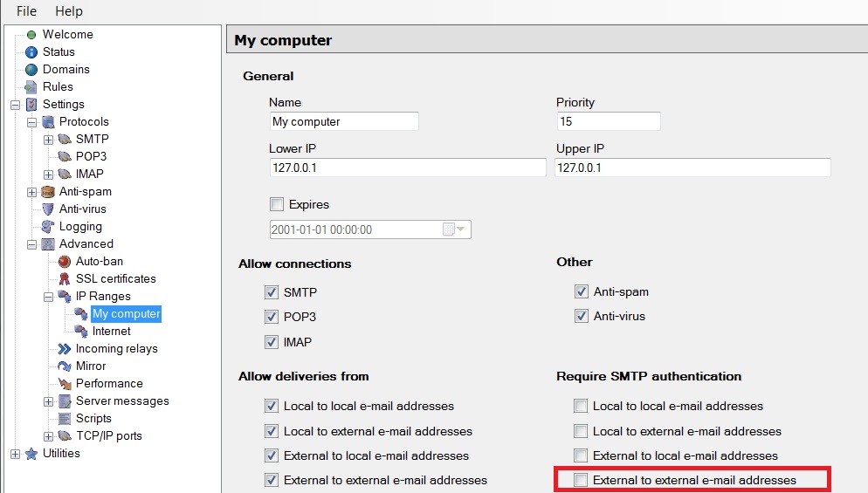868x493 pixels.
Task: Open the expiry date calendar dropdown
Action: 455,229
